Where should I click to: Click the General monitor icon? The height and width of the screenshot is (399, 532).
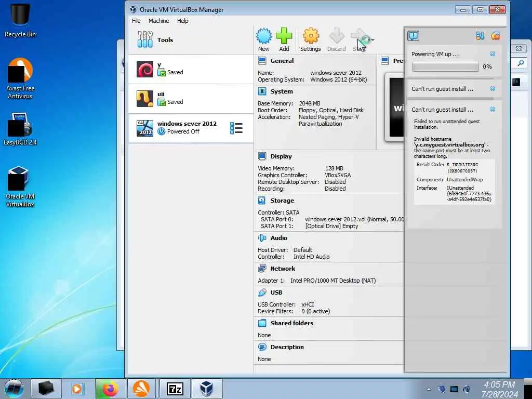[x=262, y=61]
